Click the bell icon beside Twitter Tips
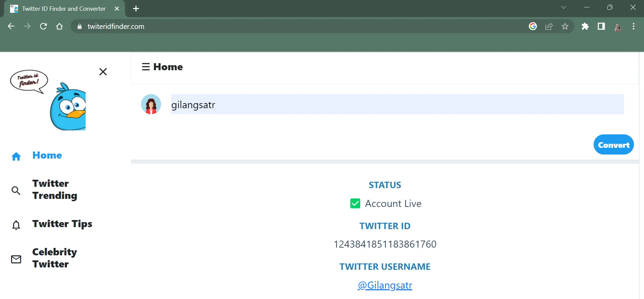644x299 pixels. pos(16,225)
